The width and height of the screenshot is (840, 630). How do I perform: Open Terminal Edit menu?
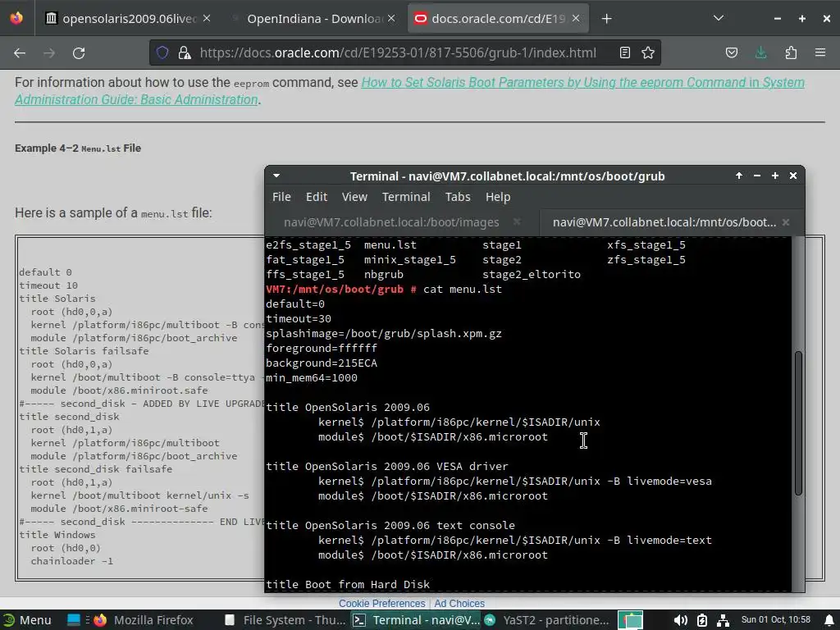(x=317, y=197)
